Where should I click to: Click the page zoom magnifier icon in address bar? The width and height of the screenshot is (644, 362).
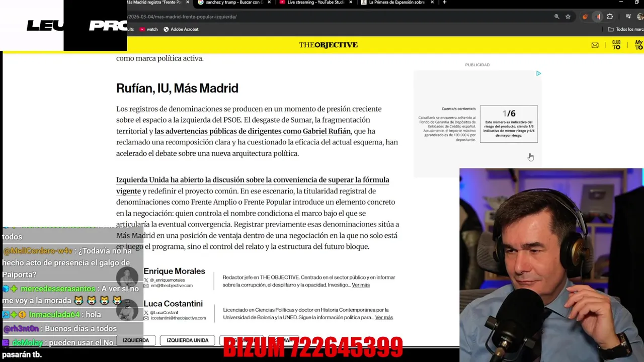click(557, 17)
